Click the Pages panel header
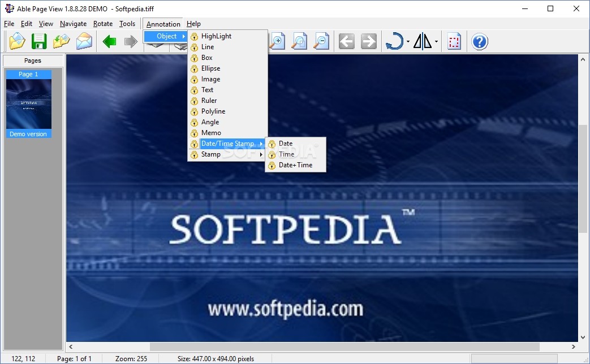 [x=33, y=60]
